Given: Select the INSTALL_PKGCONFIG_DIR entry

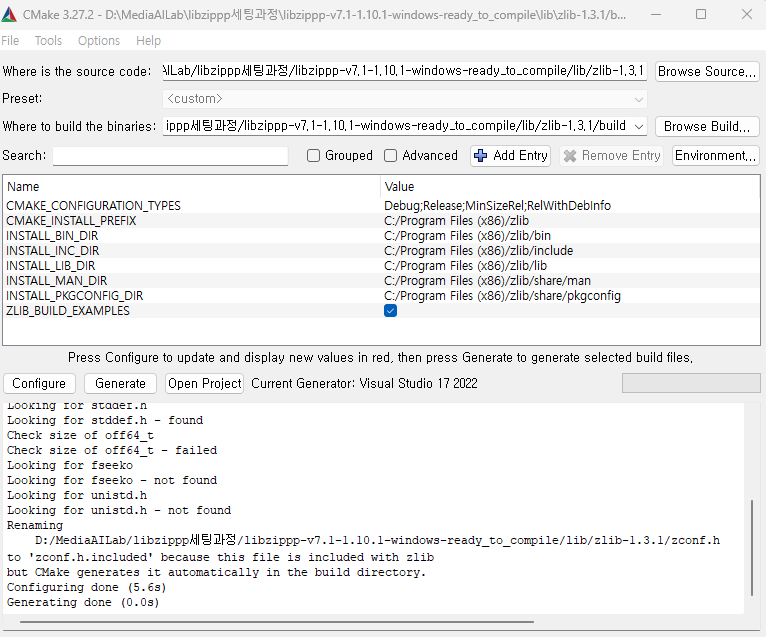Looking at the screenshot, I should pos(75,296).
